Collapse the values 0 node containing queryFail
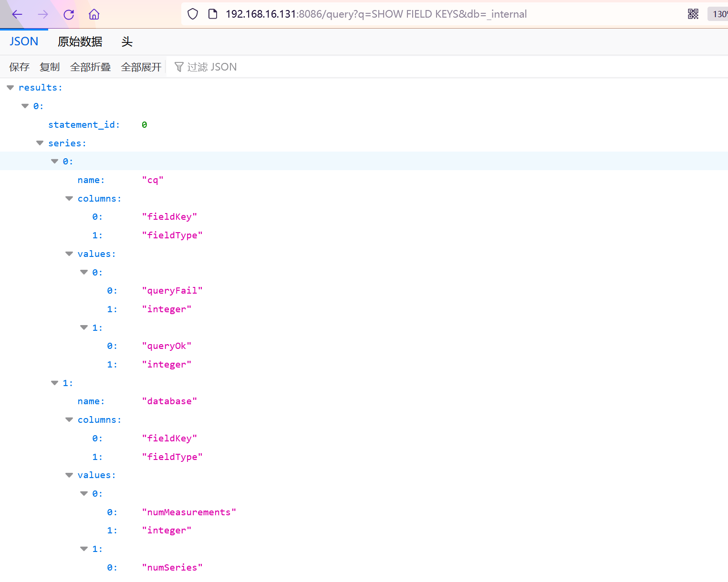 (x=84, y=272)
